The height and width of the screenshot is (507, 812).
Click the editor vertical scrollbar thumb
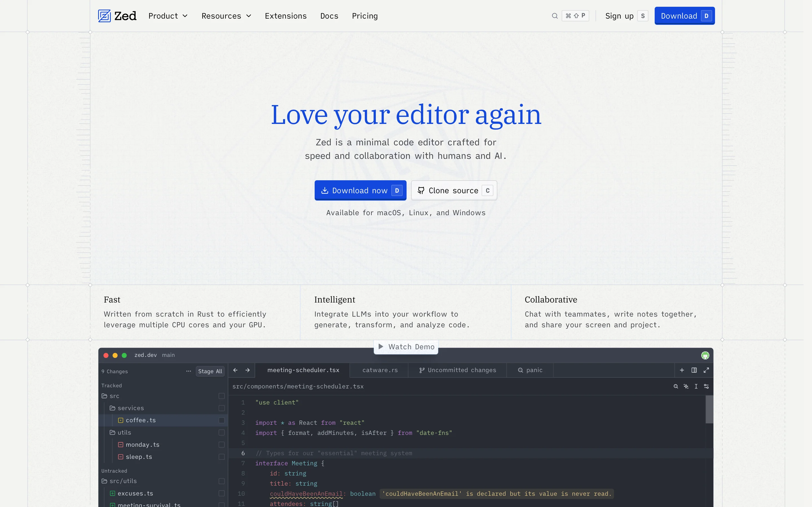[709, 409]
